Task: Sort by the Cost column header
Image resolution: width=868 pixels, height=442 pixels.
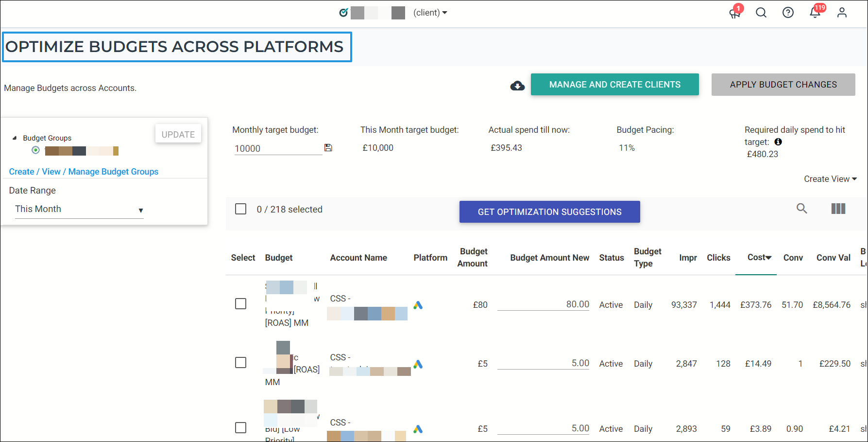Action: [759, 258]
